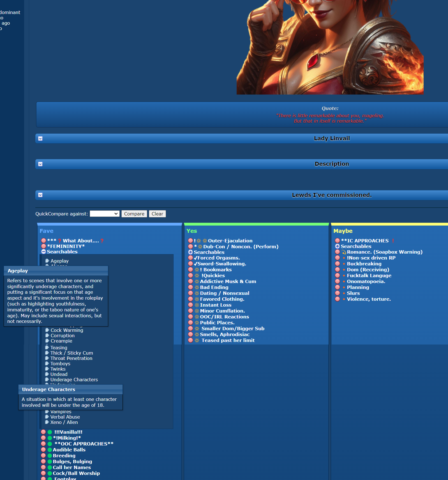Image resolution: width=448 pixels, height=480 pixels.
Task: Click the red icon beside OOC/IRL Reactions
Action: [x=190, y=317]
